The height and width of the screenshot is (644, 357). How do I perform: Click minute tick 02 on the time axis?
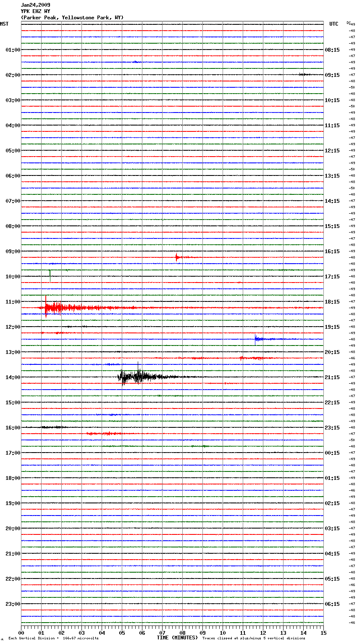[x=61, y=633]
